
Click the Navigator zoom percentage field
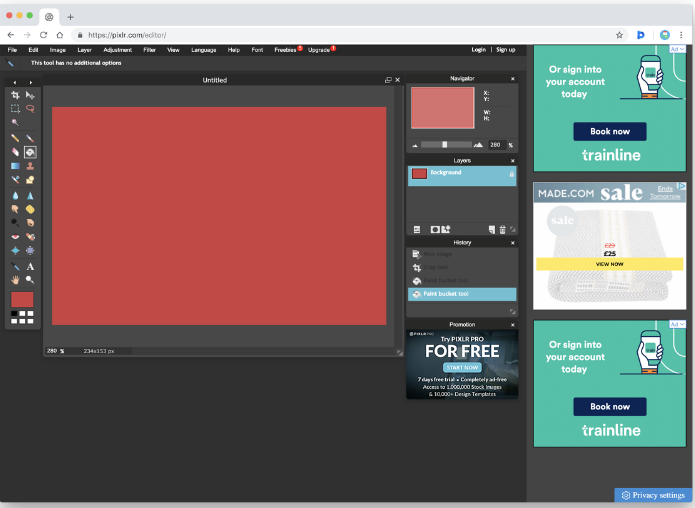[494, 145]
